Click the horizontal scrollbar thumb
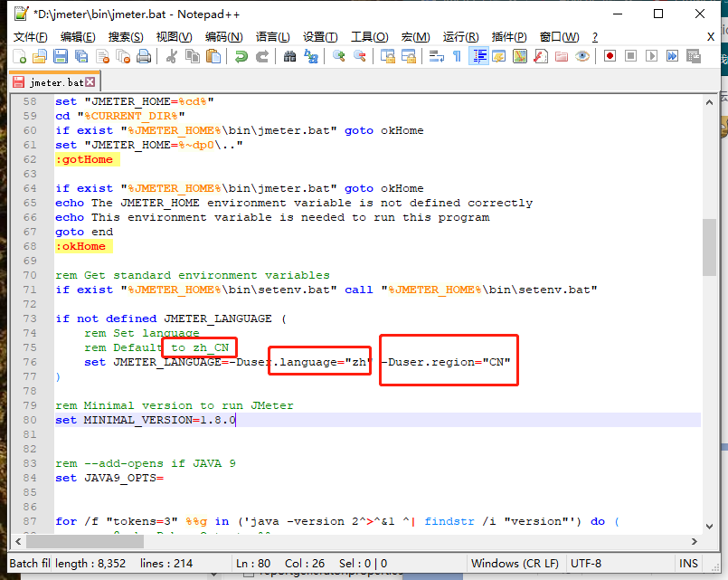Screen dimensions: 728x580 pos(85,541)
